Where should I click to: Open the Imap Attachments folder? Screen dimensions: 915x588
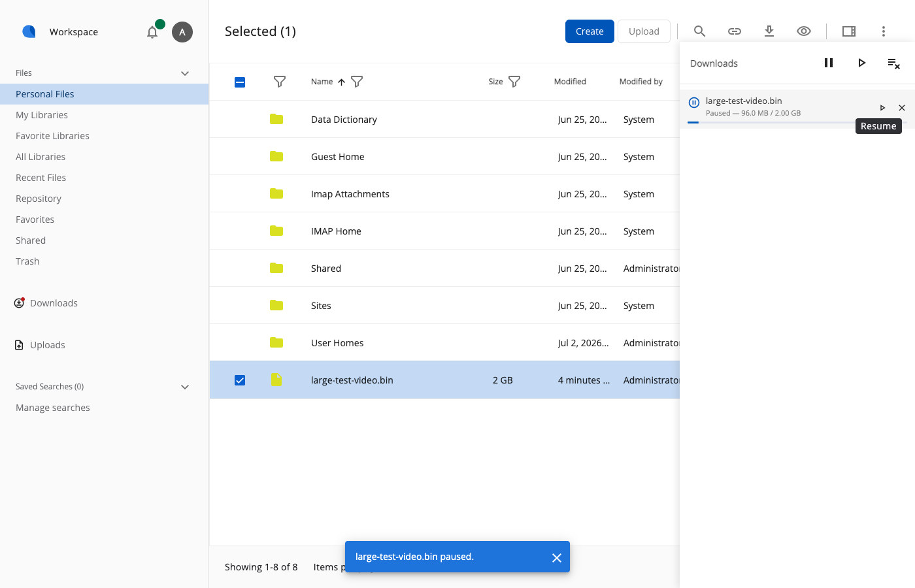tap(350, 194)
